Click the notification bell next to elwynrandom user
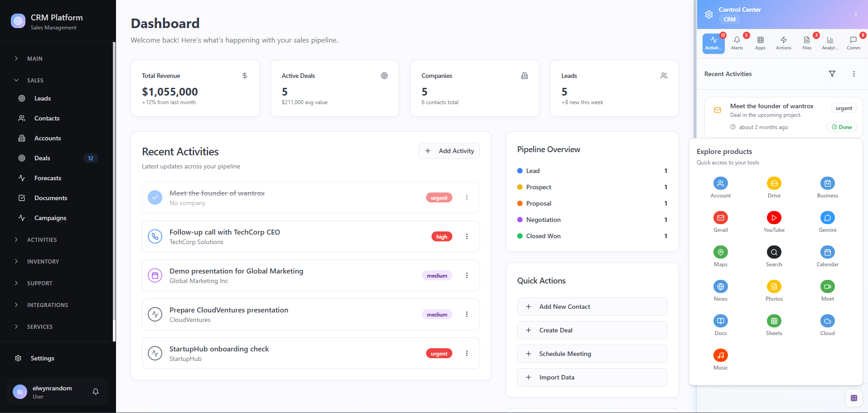 (95, 392)
